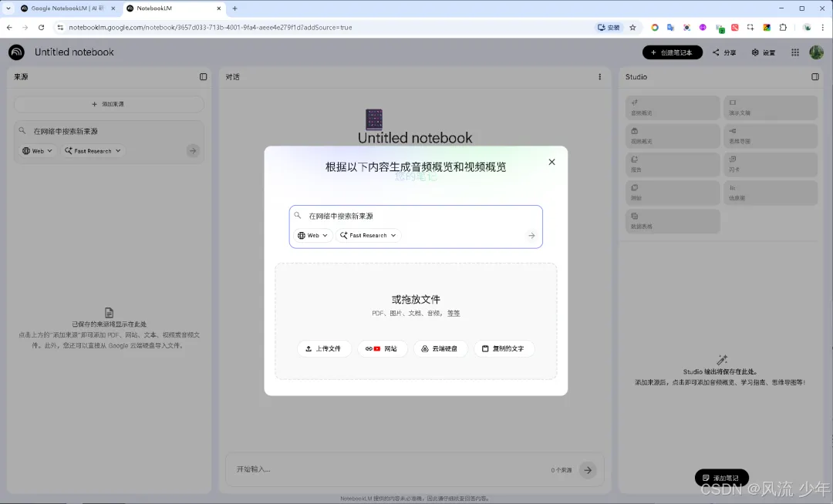Submit search with the dialog's arrow button
833x504 pixels.
point(531,236)
